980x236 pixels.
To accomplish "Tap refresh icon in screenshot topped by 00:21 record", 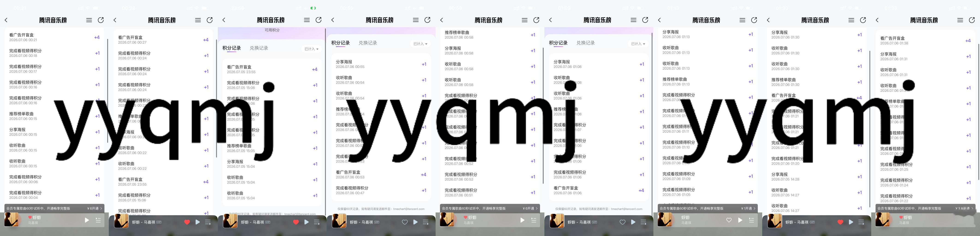I will pyautogui.click(x=101, y=20).
